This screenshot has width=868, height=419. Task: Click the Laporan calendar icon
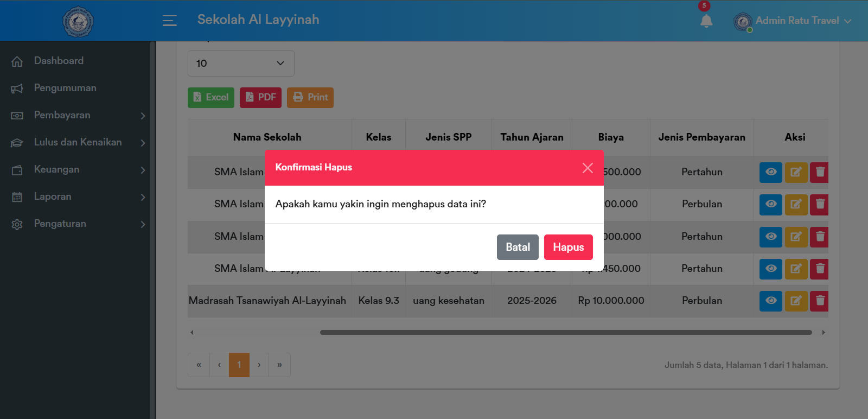click(17, 197)
